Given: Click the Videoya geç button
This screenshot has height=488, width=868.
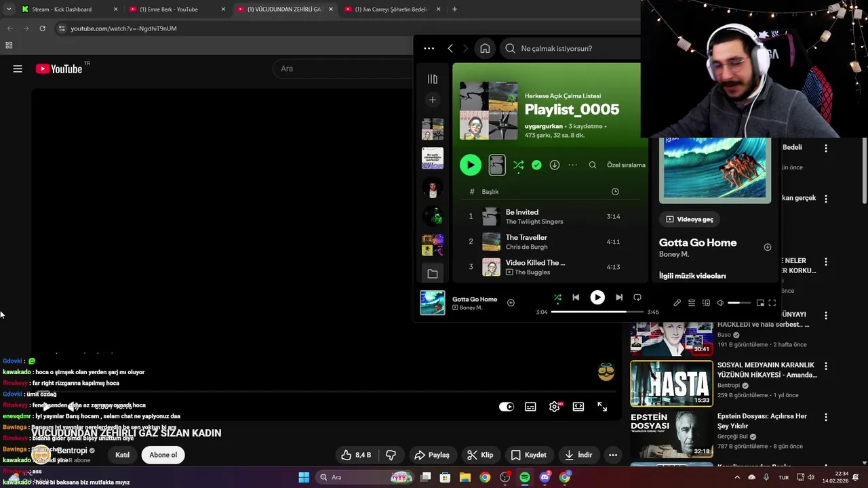Looking at the screenshot, I should [690, 219].
